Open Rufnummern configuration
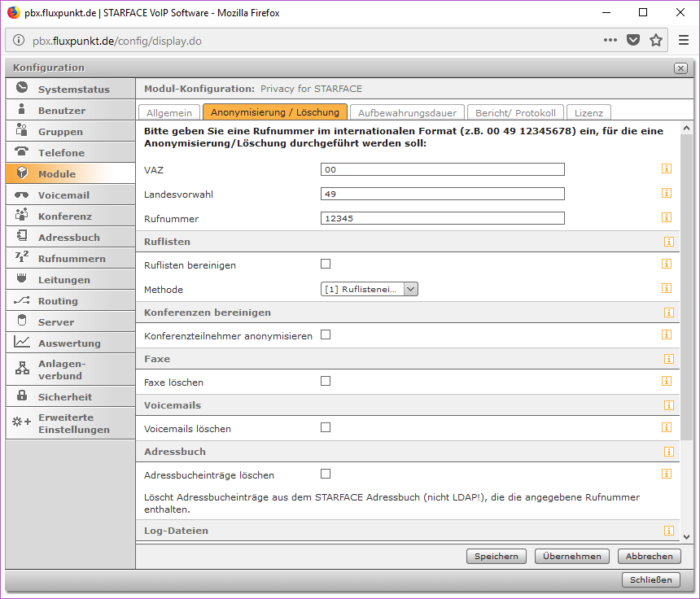Image resolution: width=700 pixels, height=599 pixels. 71,259
